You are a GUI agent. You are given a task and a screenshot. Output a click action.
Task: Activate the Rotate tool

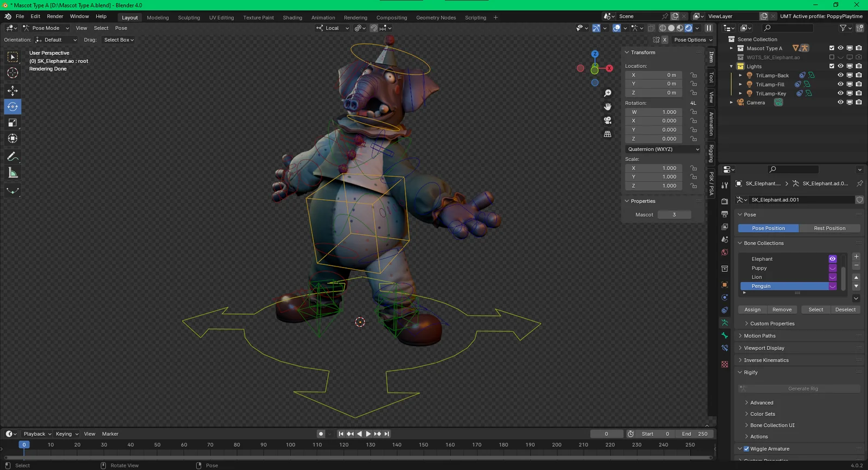point(12,106)
